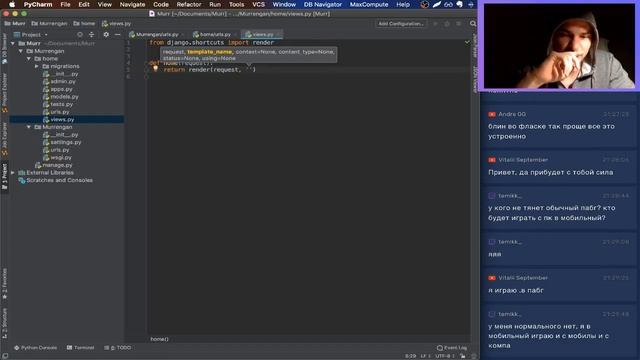Open the Refactor menu
640x360 pixels.
tap(189, 4)
